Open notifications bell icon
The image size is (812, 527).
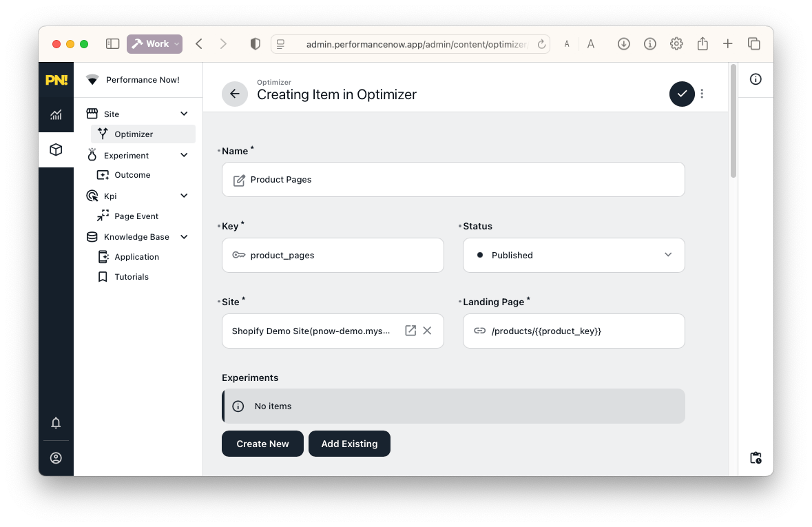(x=56, y=423)
